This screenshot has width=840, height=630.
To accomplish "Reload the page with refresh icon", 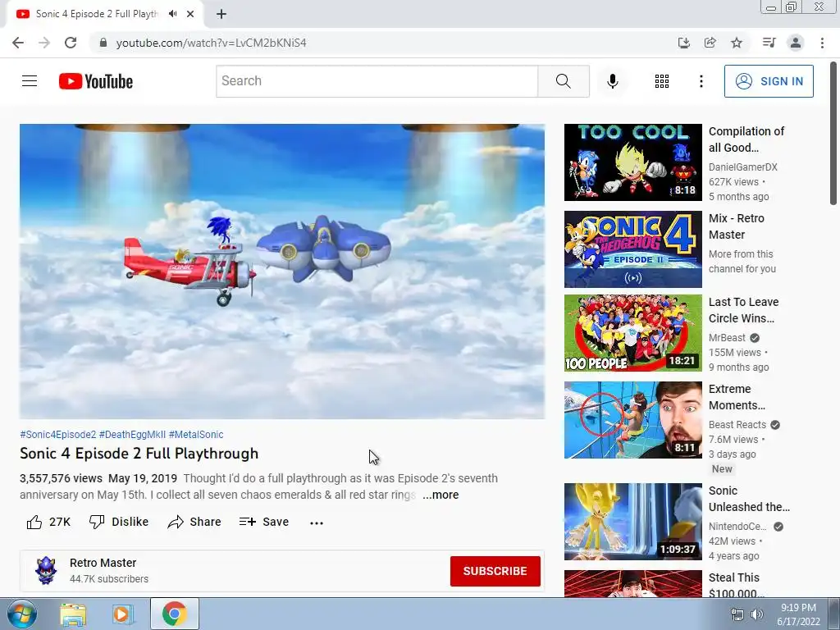I will (71, 43).
